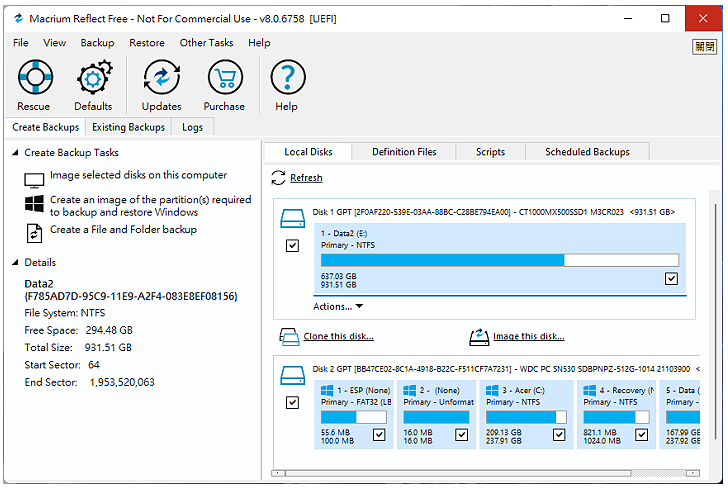
Task: Open the Rescue media tool
Action: click(35, 77)
